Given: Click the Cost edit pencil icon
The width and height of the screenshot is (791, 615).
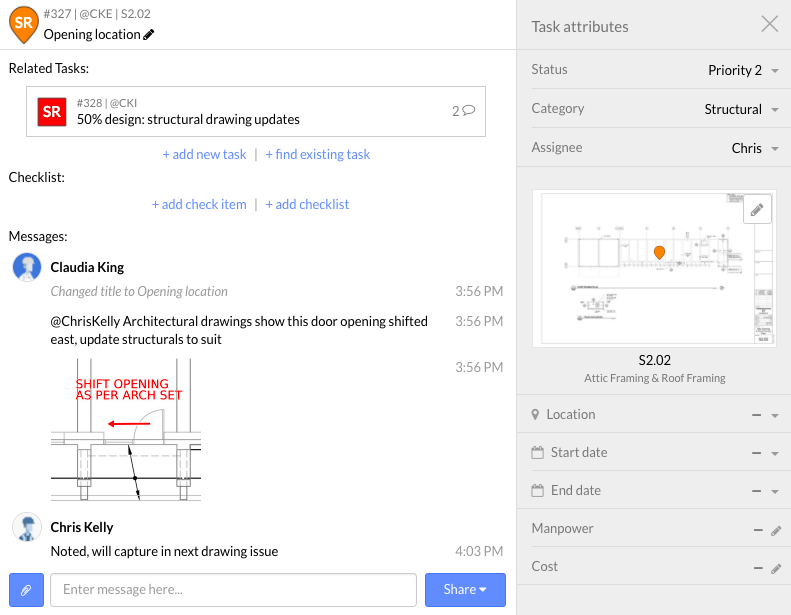Looking at the screenshot, I should pos(776,568).
